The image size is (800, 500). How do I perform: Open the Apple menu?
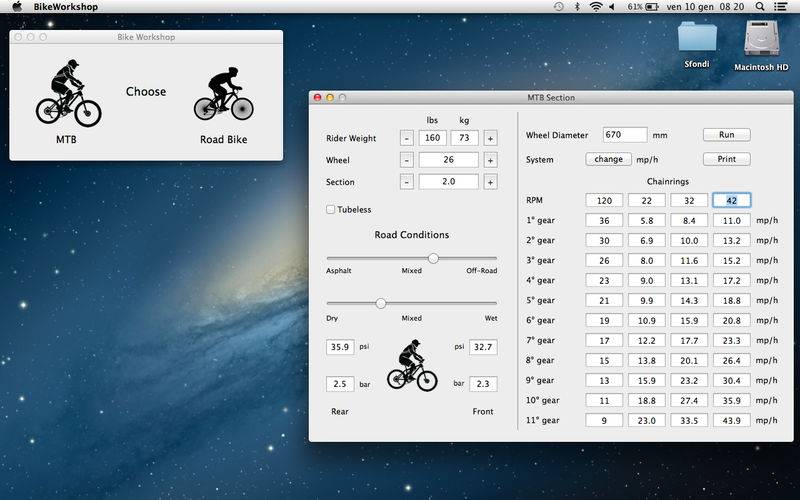16,7
